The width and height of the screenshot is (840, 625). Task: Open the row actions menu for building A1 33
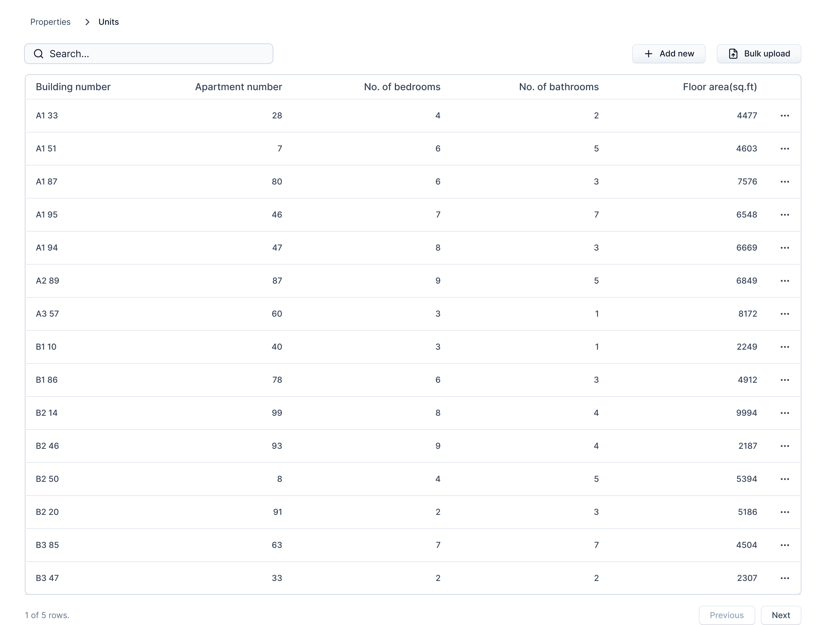[x=784, y=116]
